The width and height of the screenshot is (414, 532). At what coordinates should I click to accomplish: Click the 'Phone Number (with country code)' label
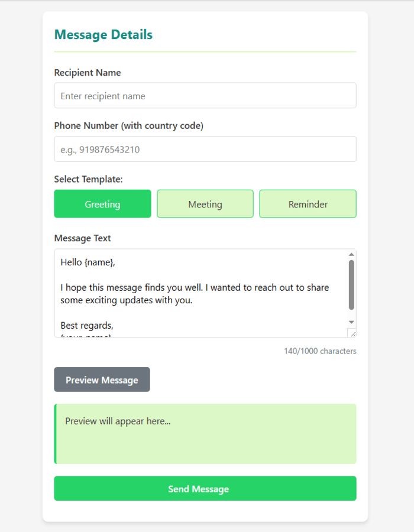pos(128,125)
